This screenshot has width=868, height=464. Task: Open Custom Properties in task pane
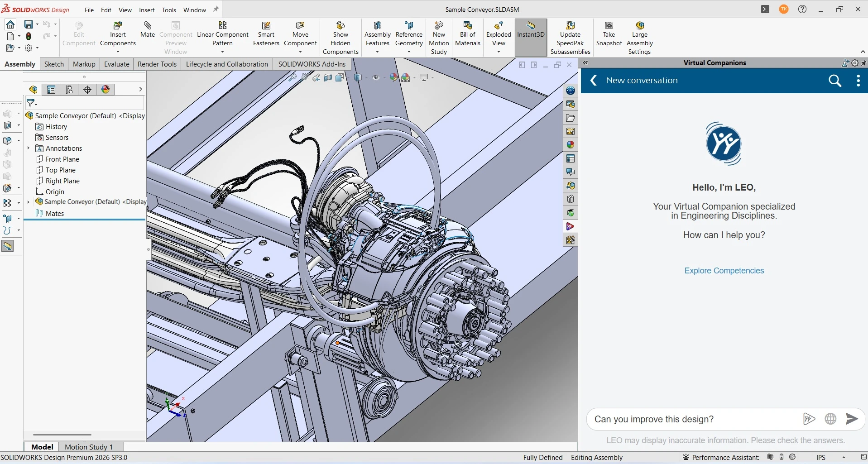point(570,158)
